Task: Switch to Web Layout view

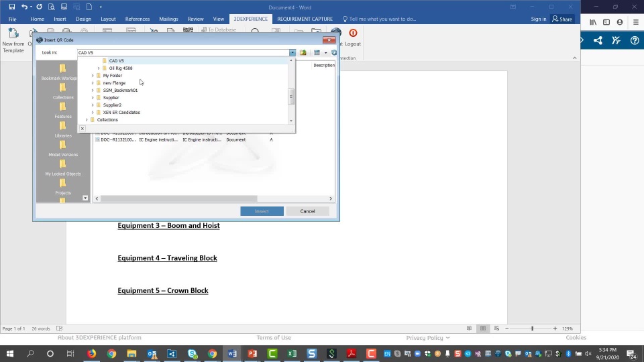Action: click(496, 328)
